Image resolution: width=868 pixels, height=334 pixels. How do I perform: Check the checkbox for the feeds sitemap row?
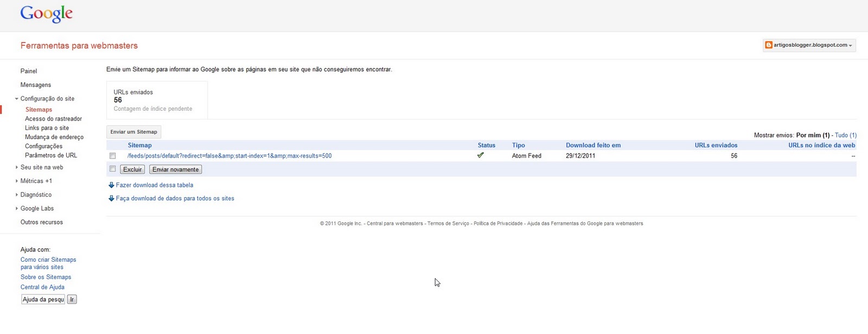(113, 156)
